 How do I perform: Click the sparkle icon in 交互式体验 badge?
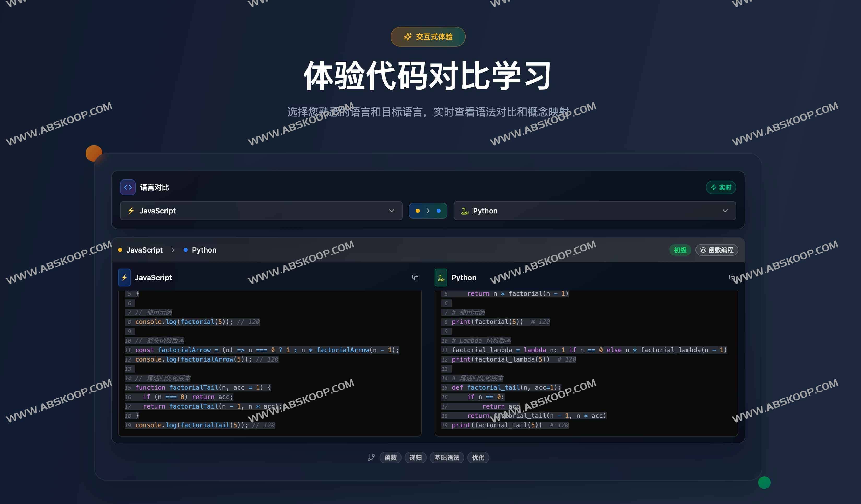pyautogui.click(x=408, y=37)
